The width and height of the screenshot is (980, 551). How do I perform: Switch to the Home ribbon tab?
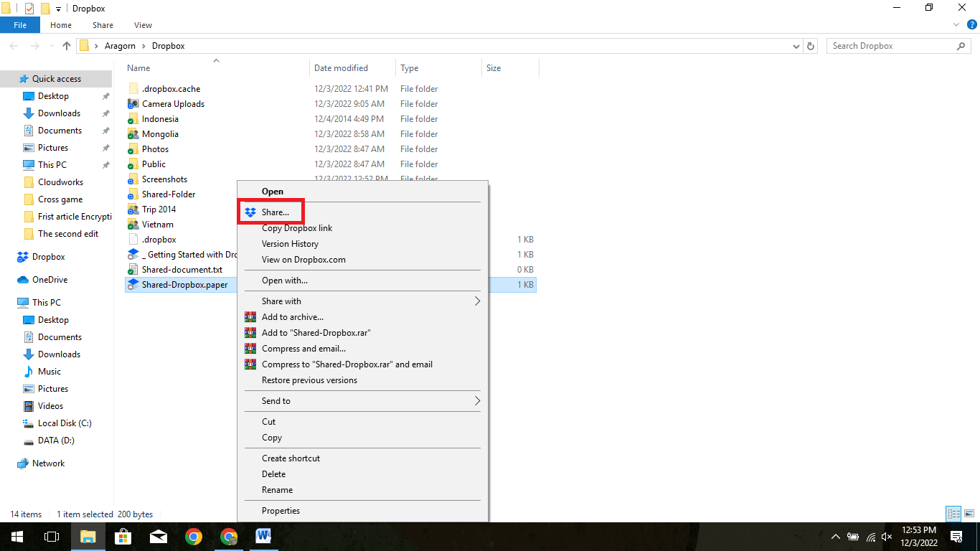coord(61,25)
